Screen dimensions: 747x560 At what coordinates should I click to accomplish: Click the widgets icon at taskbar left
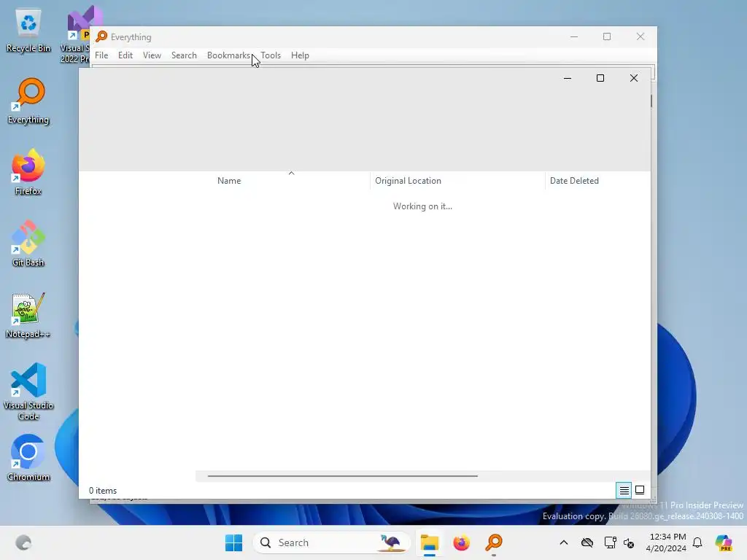(x=23, y=542)
